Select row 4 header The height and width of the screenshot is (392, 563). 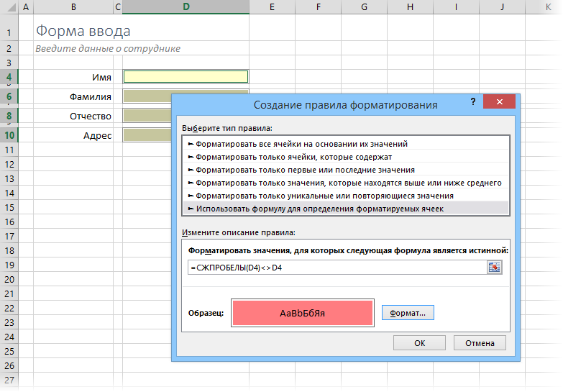tap(9, 77)
